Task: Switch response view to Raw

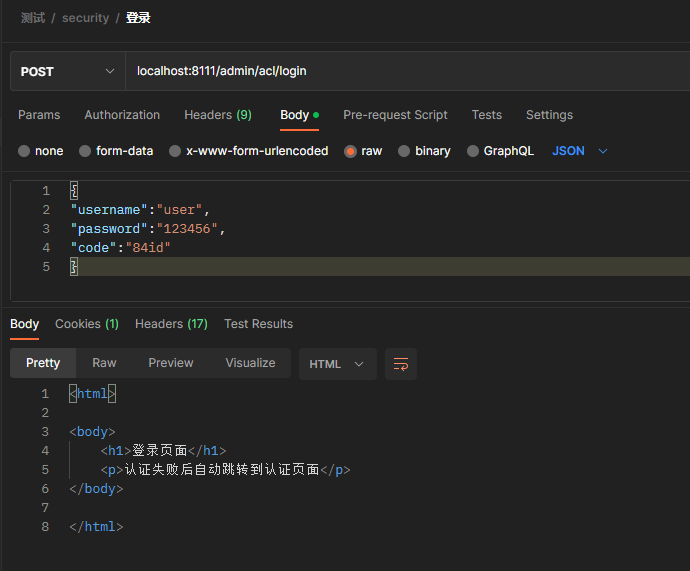Action: [x=104, y=363]
